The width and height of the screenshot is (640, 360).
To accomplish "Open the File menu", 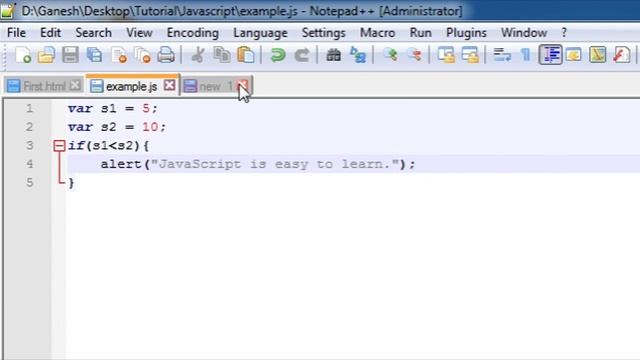I will pyautogui.click(x=16, y=33).
